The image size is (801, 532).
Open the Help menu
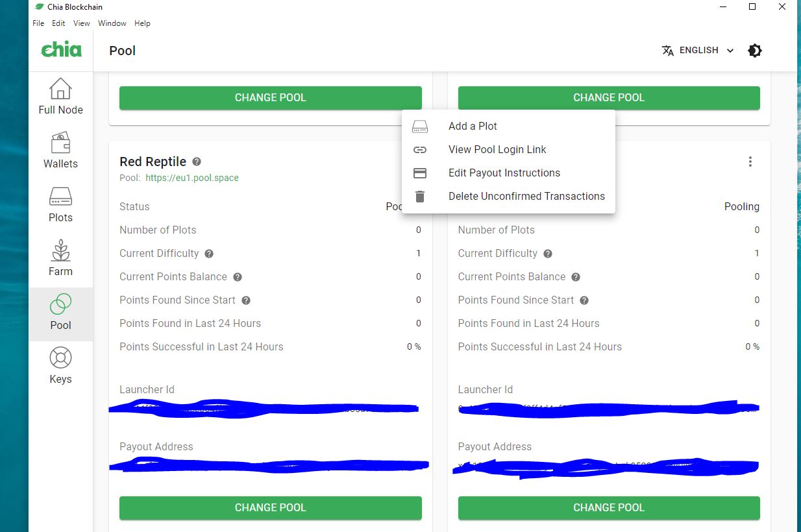142,23
